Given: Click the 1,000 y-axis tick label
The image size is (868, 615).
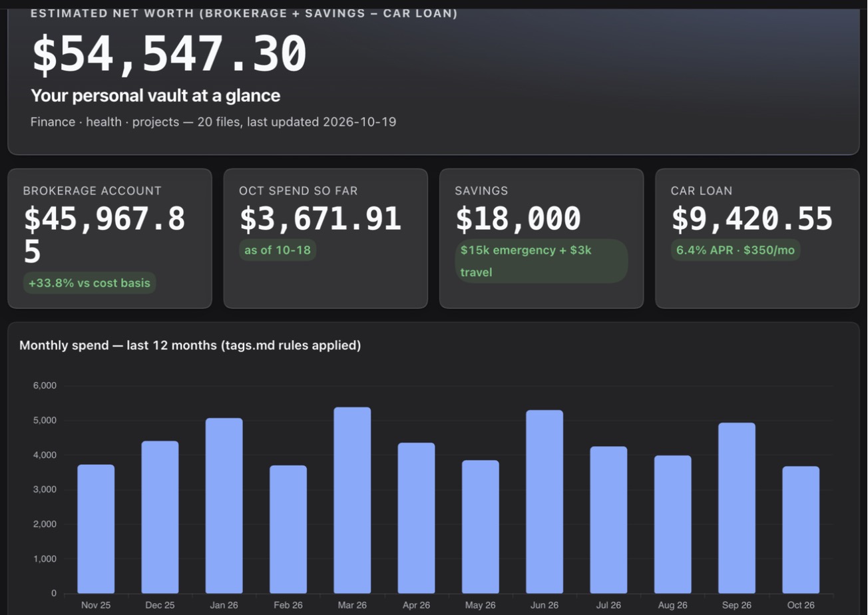Looking at the screenshot, I should pos(45,559).
